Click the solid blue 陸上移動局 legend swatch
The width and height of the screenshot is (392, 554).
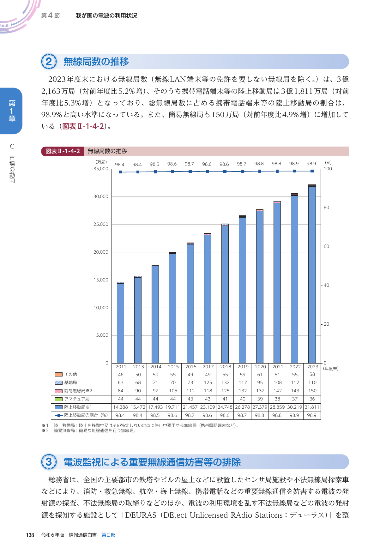pyautogui.click(x=59, y=407)
